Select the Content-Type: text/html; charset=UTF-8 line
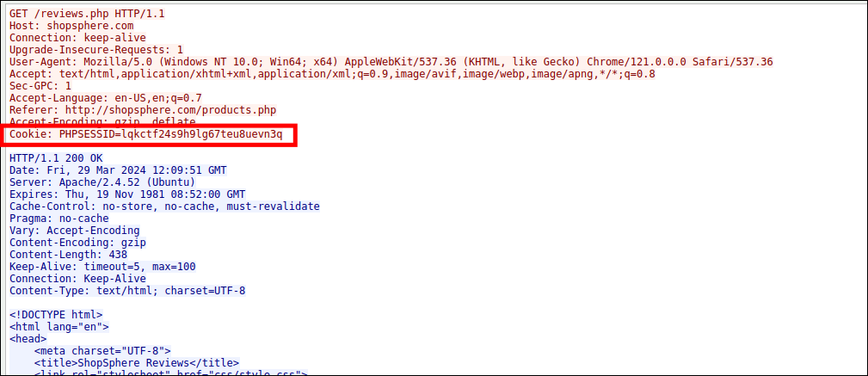Image resolution: width=868 pixels, height=376 pixels. (x=127, y=291)
